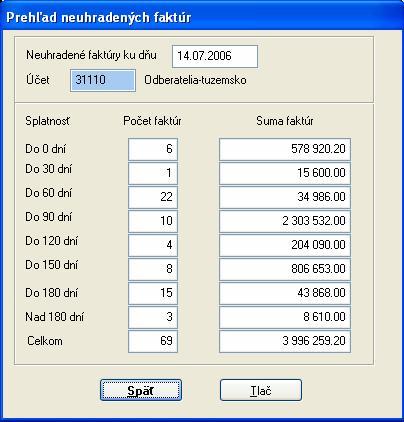Select sum field 43 868.00
The width and height of the screenshot is (404, 422).
point(285,293)
